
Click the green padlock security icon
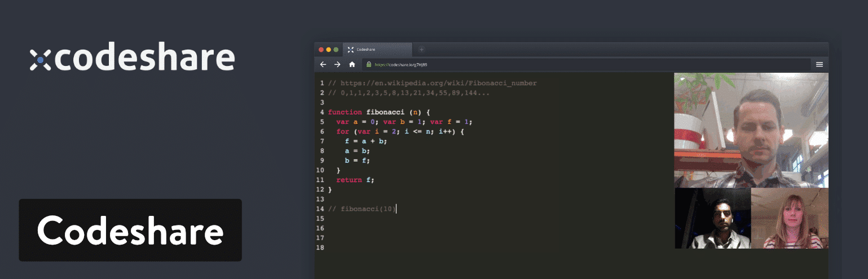(369, 64)
